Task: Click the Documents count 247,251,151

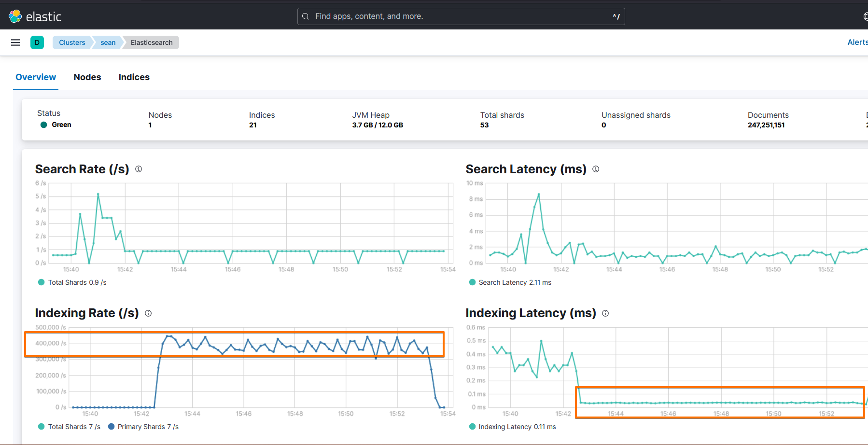Action: pyautogui.click(x=766, y=125)
